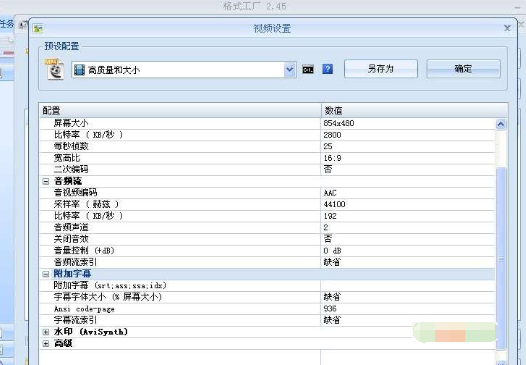Collapse the 音频流 group

click(46, 181)
